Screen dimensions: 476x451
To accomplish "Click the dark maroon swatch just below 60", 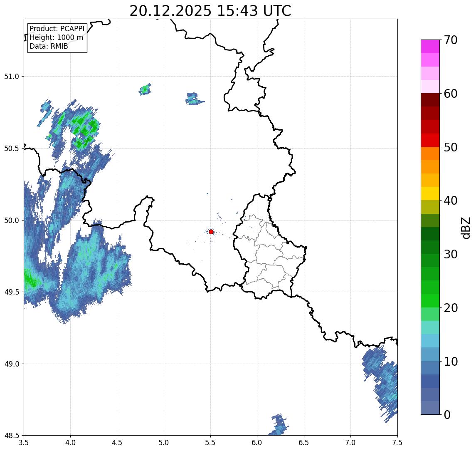I will [430, 100].
